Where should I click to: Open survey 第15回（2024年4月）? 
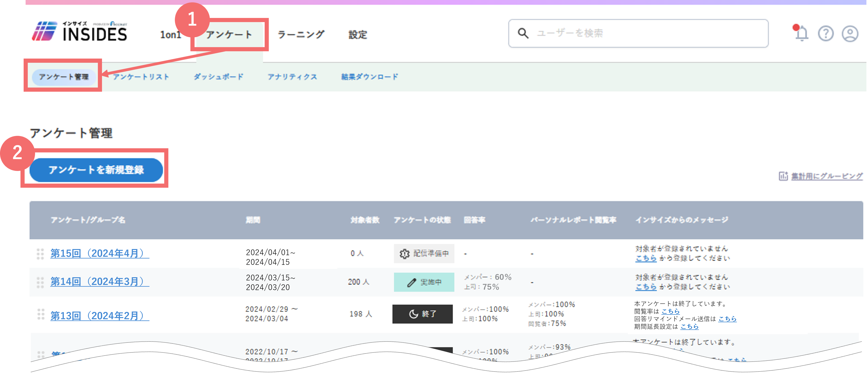point(100,253)
